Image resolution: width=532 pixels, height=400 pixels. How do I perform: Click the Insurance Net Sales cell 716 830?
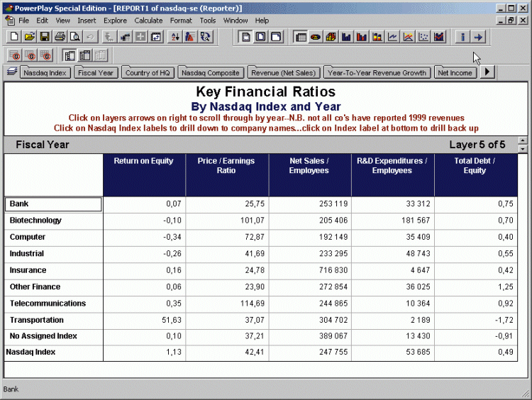click(x=310, y=270)
